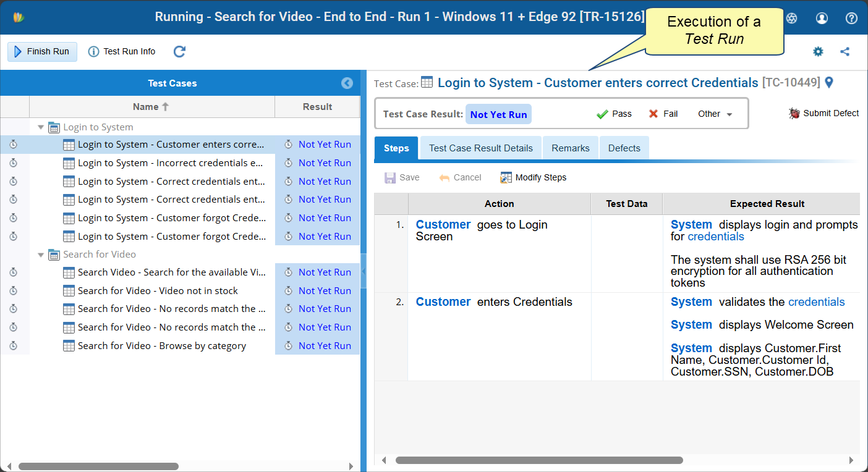Click the red Fail X icon

(653, 114)
